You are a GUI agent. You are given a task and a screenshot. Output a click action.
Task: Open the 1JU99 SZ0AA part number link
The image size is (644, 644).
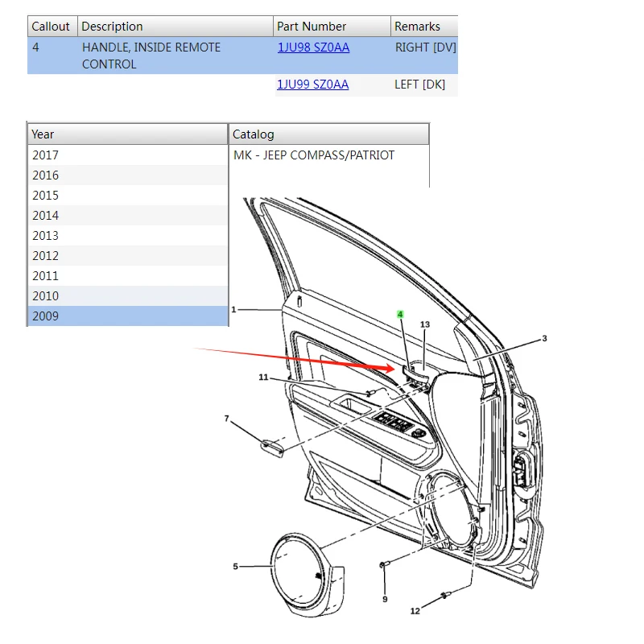pyautogui.click(x=313, y=84)
